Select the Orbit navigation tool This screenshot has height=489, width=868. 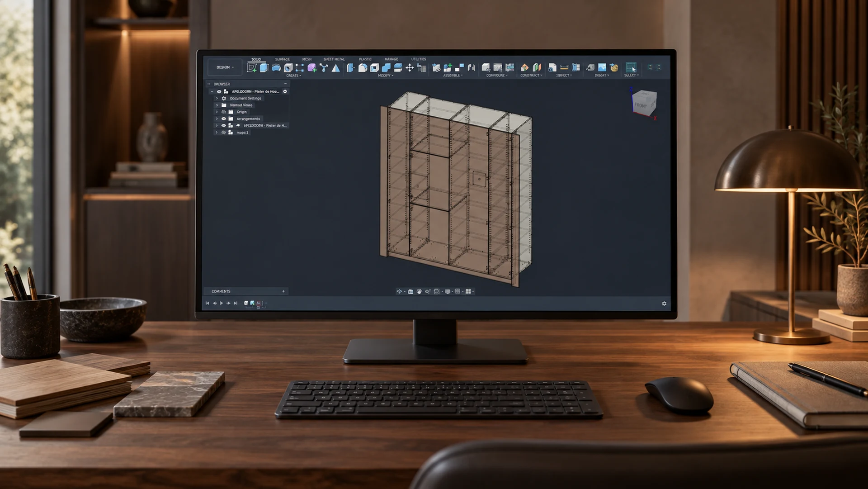click(x=399, y=291)
